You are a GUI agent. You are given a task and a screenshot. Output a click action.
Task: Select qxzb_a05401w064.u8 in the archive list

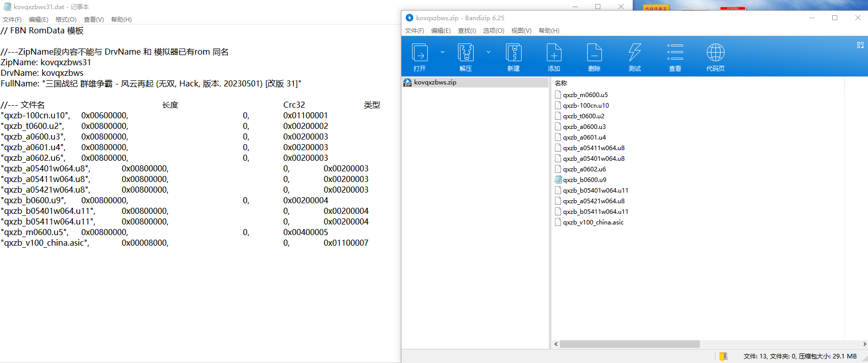pyautogui.click(x=594, y=158)
